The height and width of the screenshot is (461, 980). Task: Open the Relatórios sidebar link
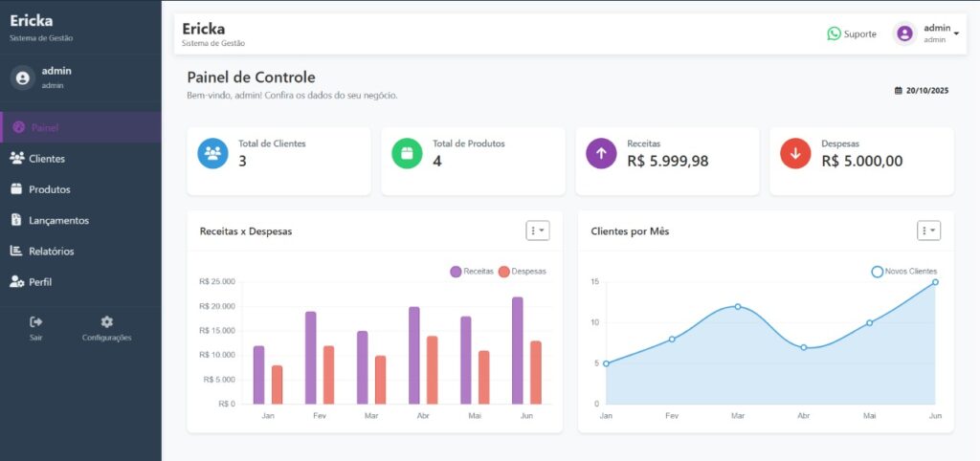[x=51, y=252]
